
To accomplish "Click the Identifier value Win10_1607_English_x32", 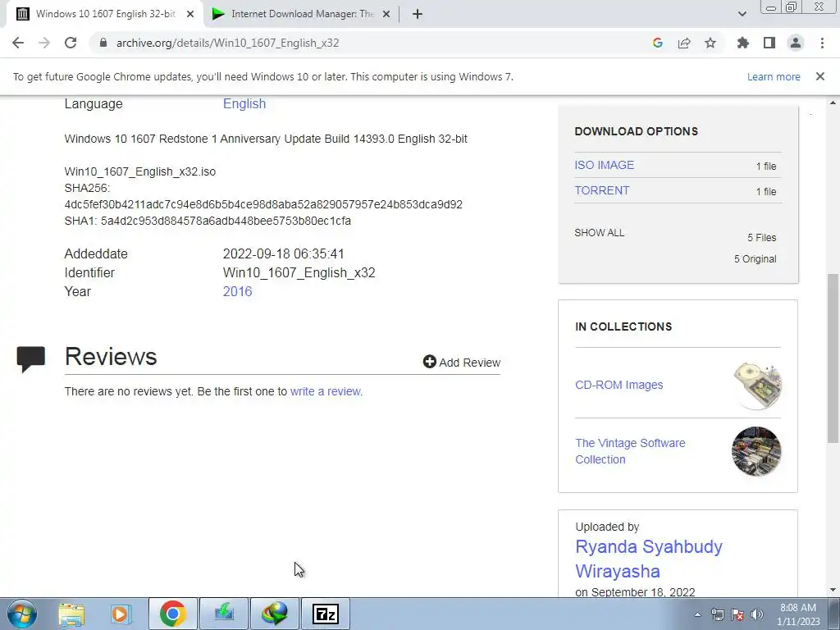I will (x=299, y=272).
